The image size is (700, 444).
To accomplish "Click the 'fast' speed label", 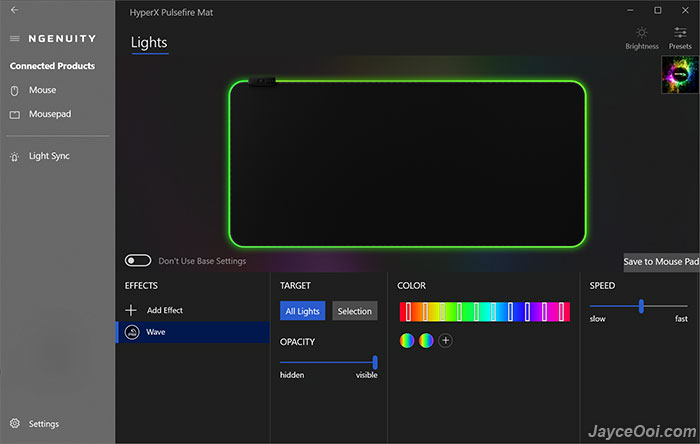I will (681, 319).
